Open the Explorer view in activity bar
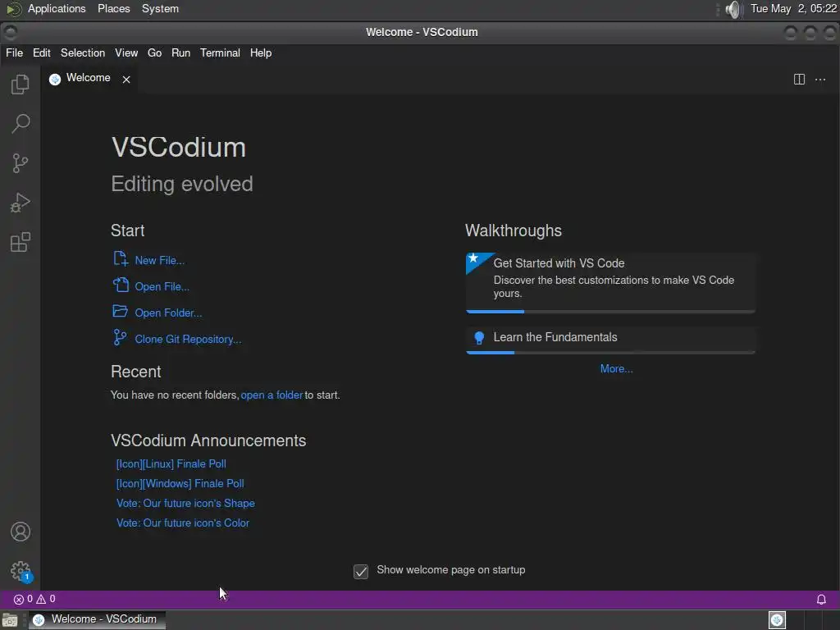Viewport: 840px width, 630px height. (x=21, y=84)
